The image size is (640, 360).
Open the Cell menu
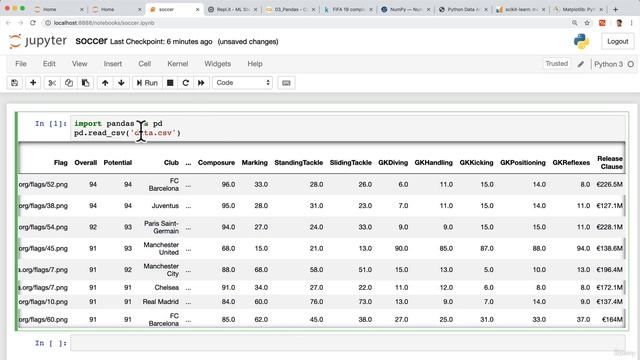(x=144, y=64)
